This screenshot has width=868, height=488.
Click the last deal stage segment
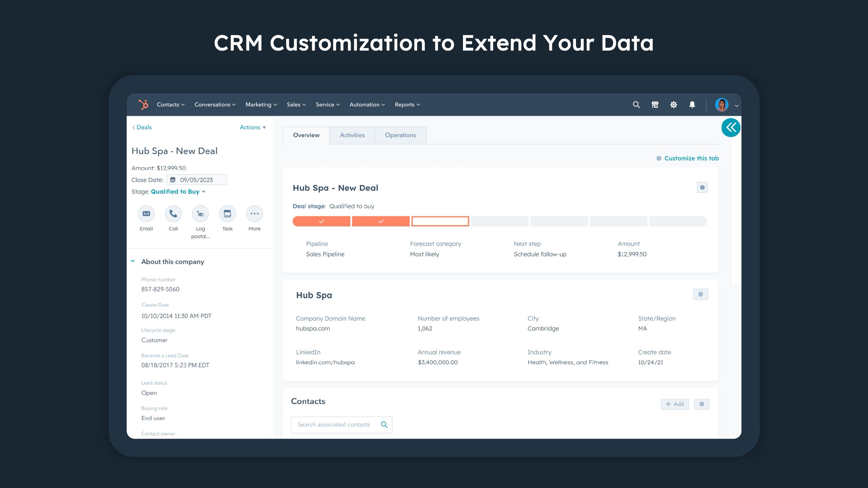point(678,221)
